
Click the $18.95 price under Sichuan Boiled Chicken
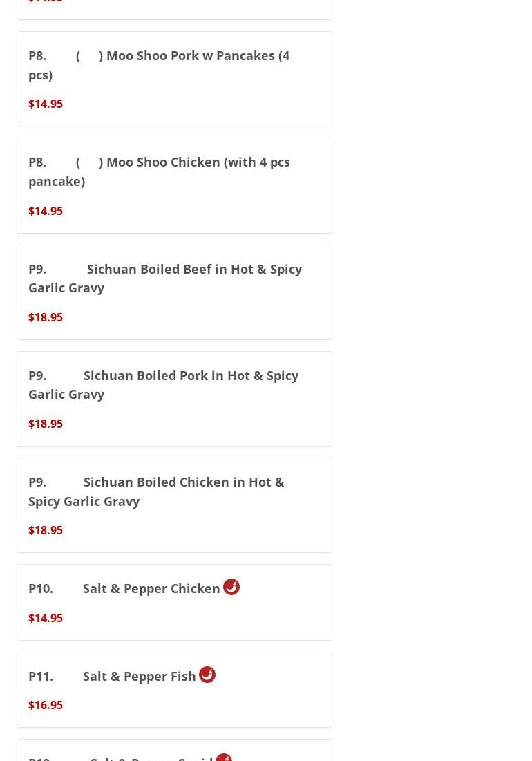click(x=46, y=530)
